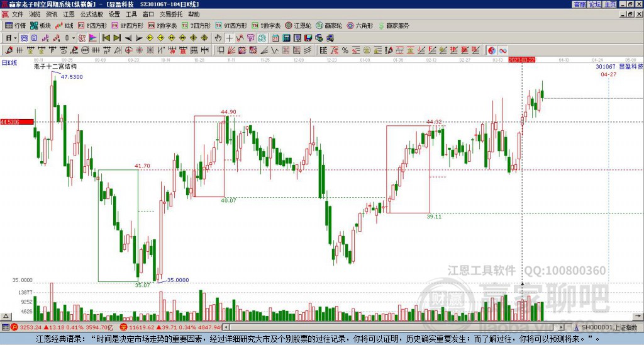The width and height of the screenshot is (644, 345).
Task: Open the 文件 menu
Action: [18, 14]
